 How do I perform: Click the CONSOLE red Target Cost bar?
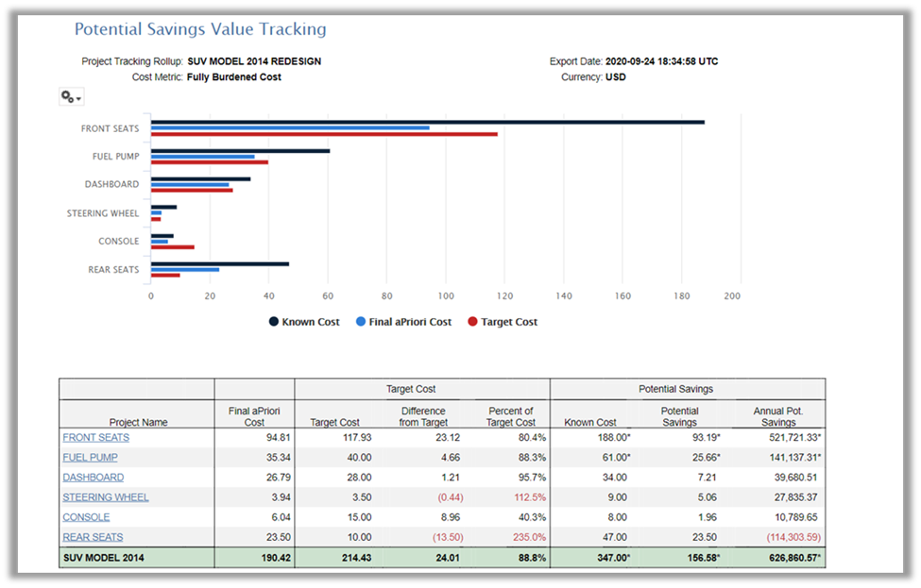tap(172, 247)
